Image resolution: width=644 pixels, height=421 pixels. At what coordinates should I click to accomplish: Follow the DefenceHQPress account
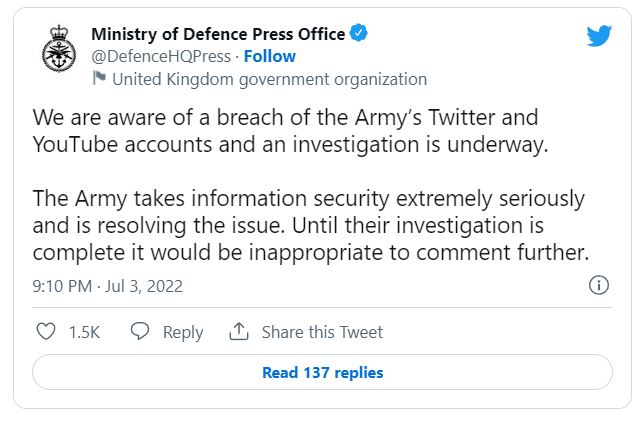pos(269,56)
